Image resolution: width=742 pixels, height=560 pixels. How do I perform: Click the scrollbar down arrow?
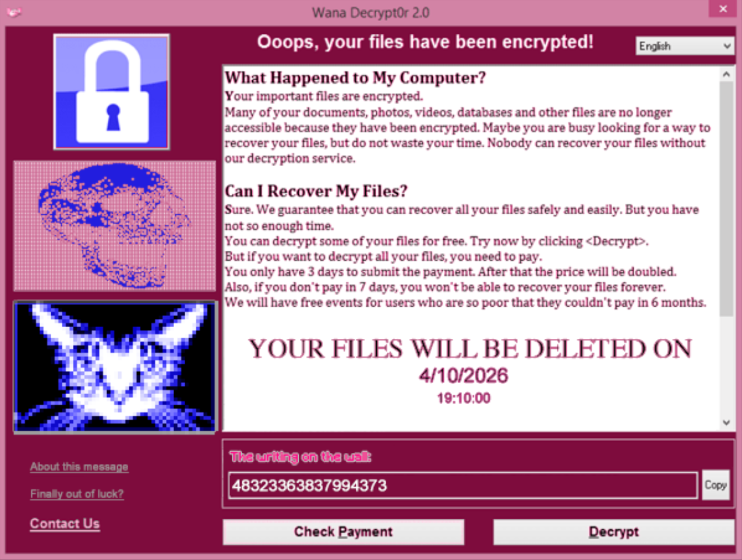pos(726,423)
